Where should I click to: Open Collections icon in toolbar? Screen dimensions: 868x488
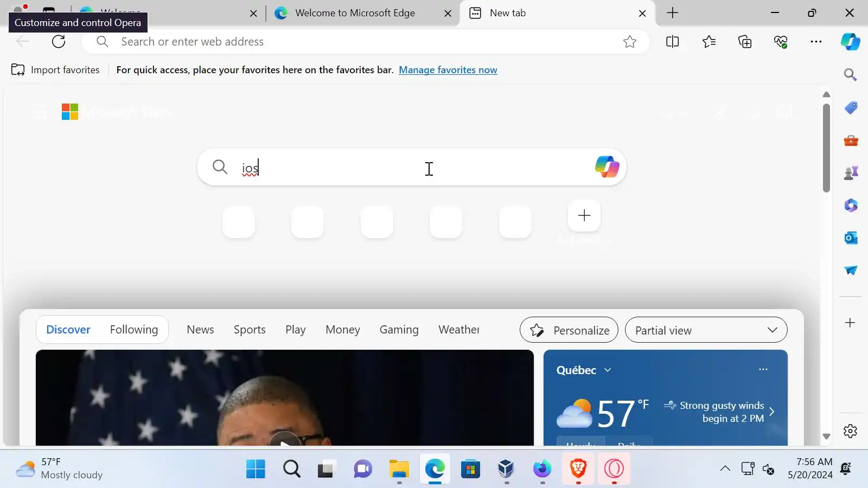click(x=745, y=42)
